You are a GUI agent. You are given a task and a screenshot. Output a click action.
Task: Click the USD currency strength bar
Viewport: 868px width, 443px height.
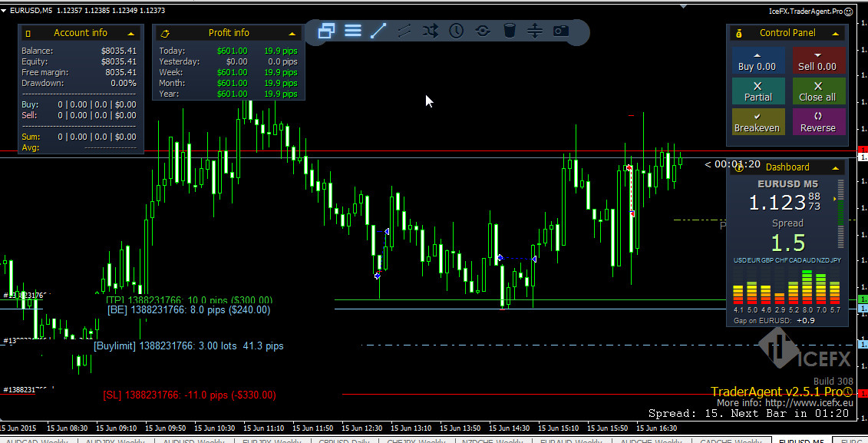tap(738, 293)
